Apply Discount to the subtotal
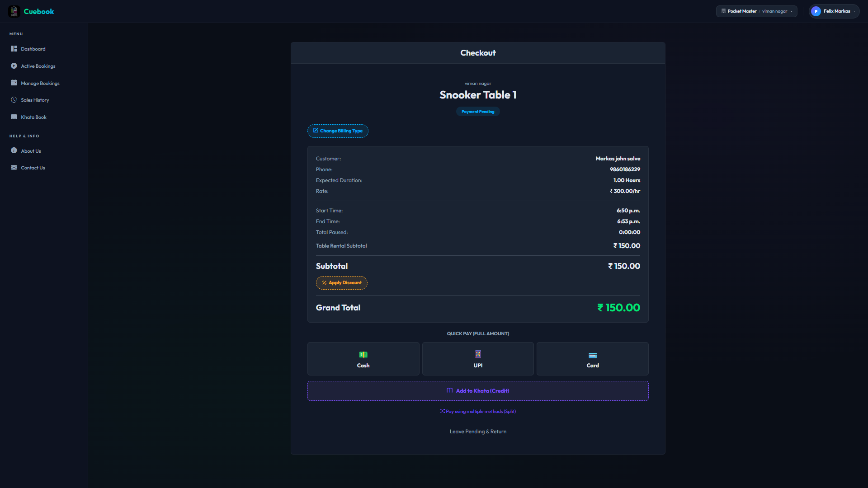The image size is (868, 488). 341,283
